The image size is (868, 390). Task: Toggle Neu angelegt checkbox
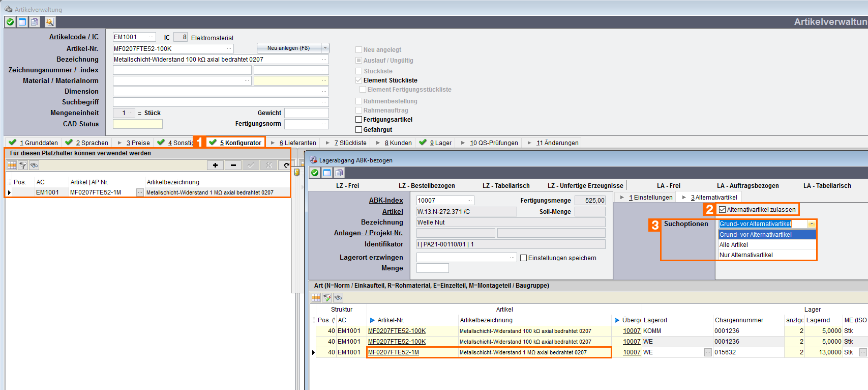(358, 50)
